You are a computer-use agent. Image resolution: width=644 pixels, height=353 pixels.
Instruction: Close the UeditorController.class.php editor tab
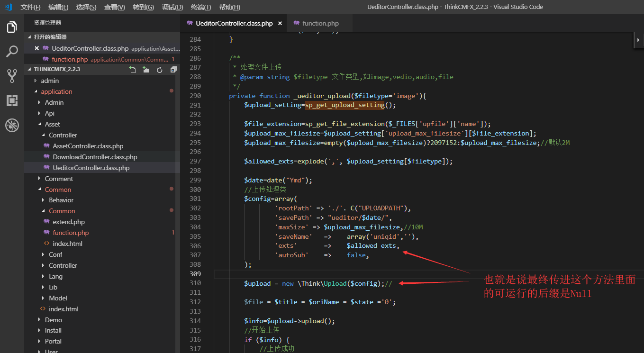[280, 23]
